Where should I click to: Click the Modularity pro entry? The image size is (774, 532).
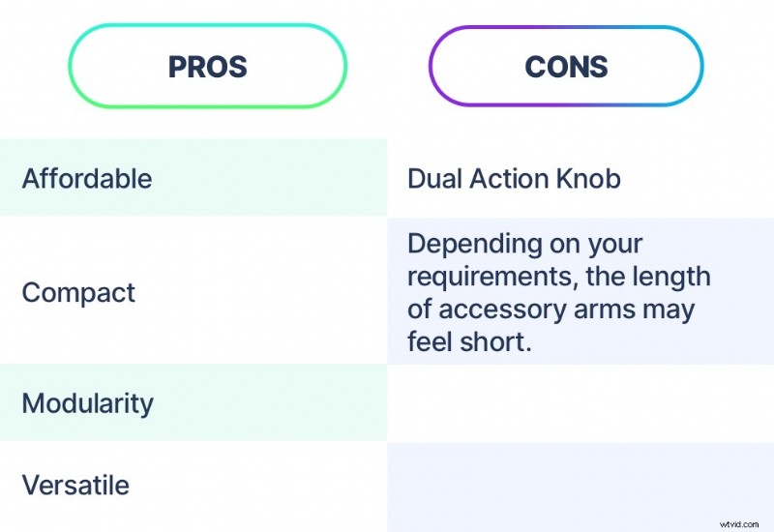click(87, 402)
